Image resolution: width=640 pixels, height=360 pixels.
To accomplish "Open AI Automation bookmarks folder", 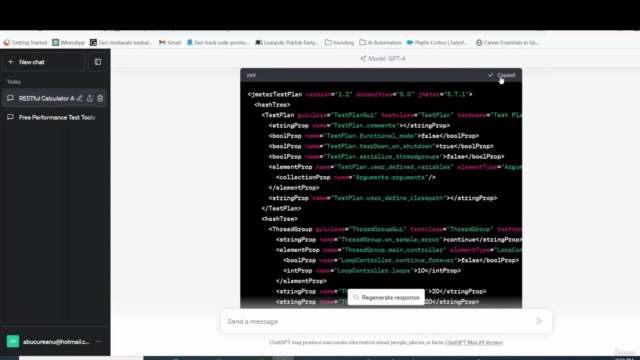I will (x=380, y=42).
